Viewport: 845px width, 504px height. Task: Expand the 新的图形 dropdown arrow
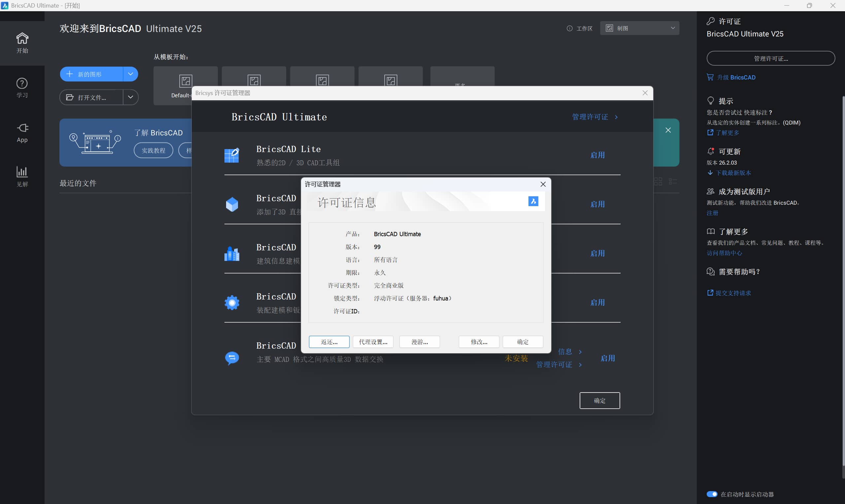pos(130,74)
